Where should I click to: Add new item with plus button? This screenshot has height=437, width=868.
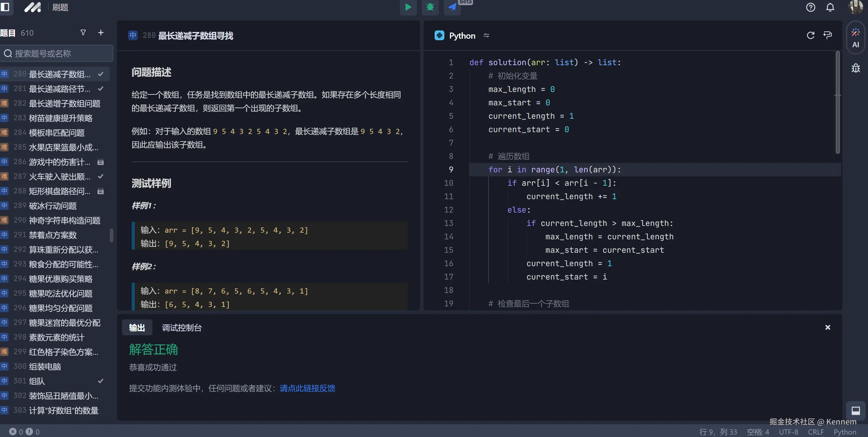click(x=100, y=33)
